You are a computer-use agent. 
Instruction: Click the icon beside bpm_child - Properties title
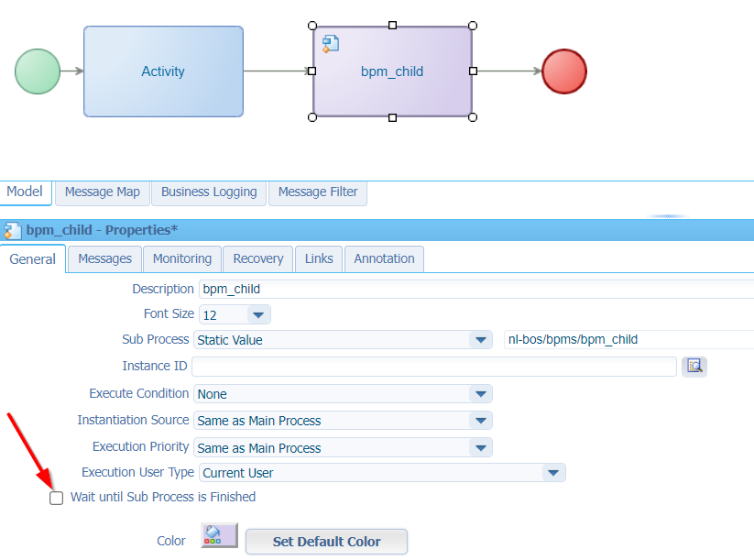coord(10,230)
